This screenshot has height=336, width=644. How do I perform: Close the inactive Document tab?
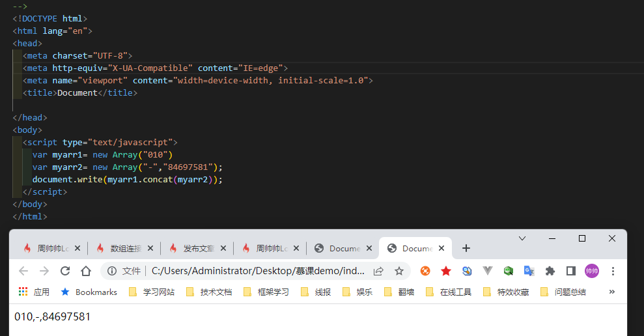pos(369,248)
